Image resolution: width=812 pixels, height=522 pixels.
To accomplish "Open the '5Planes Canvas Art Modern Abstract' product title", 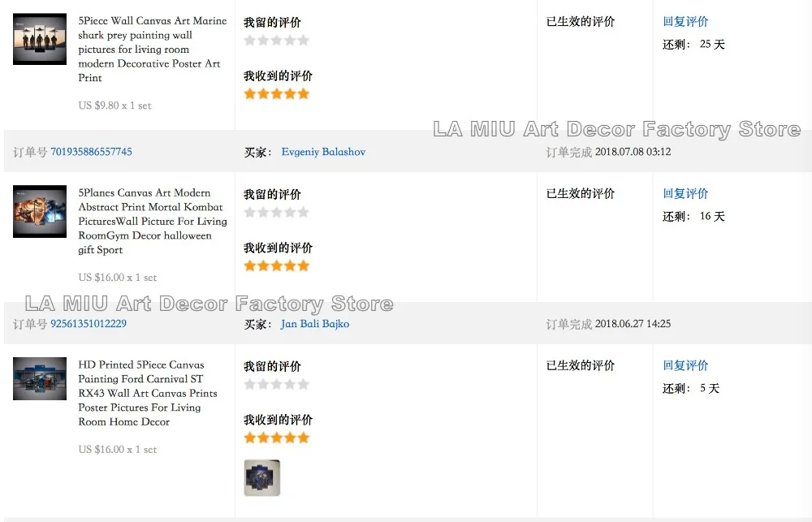I will point(152,221).
